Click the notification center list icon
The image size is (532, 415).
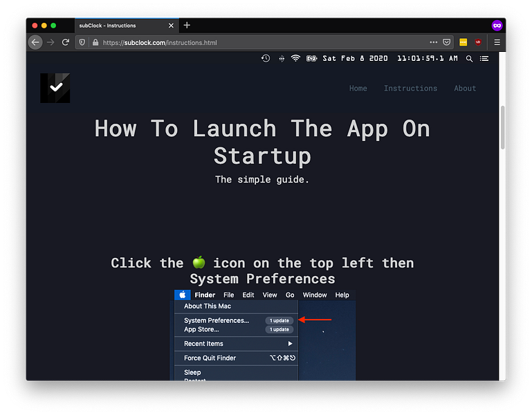pyautogui.click(x=484, y=58)
